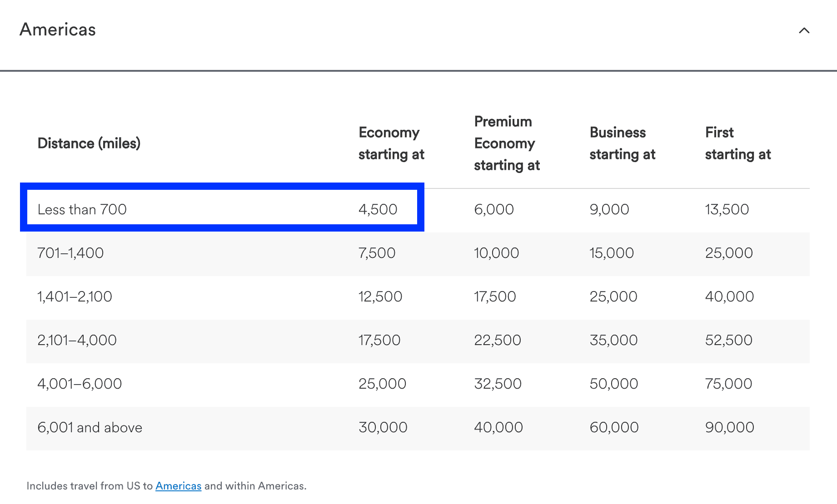This screenshot has width=837, height=504.
Task: Click the First starting at column header
Action: [738, 143]
